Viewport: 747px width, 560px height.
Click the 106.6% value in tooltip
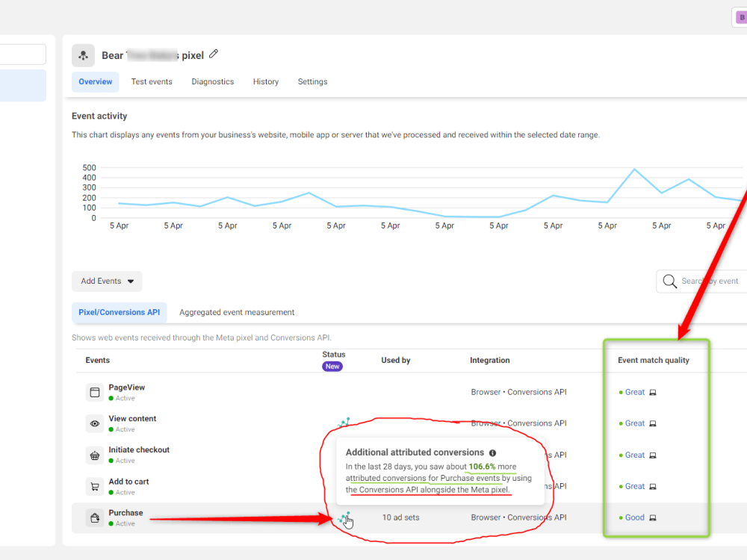click(482, 467)
